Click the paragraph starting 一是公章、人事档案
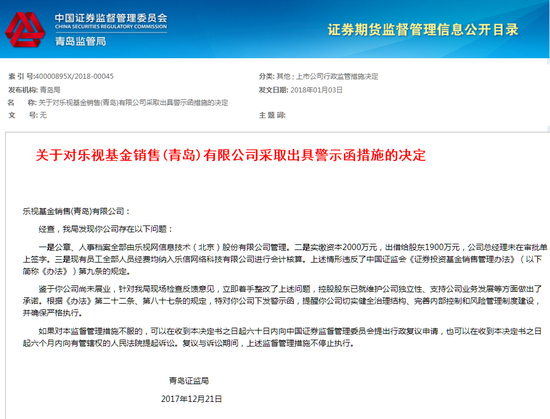Image resolution: width=550 pixels, height=419 pixels. (x=285, y=259)
